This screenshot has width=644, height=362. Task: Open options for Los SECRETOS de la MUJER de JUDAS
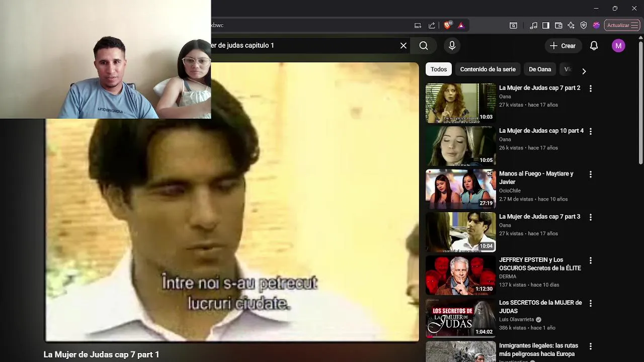pos(591,303)
